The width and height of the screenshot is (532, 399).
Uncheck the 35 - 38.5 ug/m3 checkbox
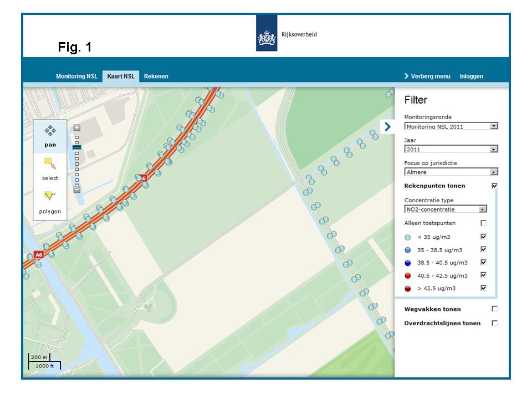(483, 249)
